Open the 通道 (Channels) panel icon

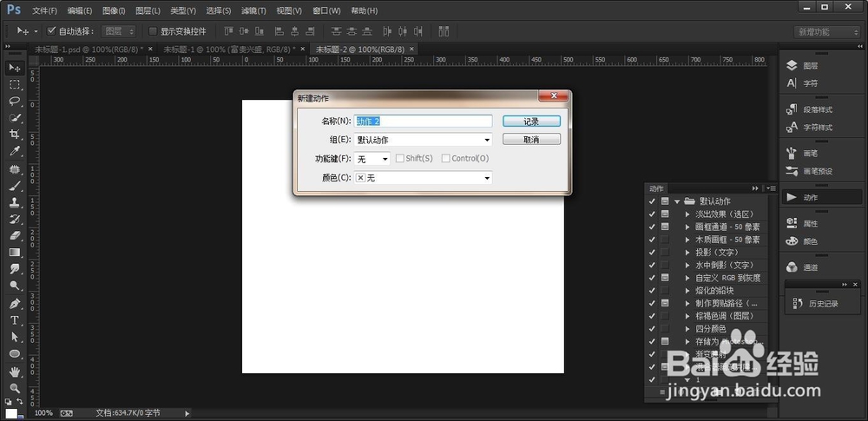[x=792, y=267]
